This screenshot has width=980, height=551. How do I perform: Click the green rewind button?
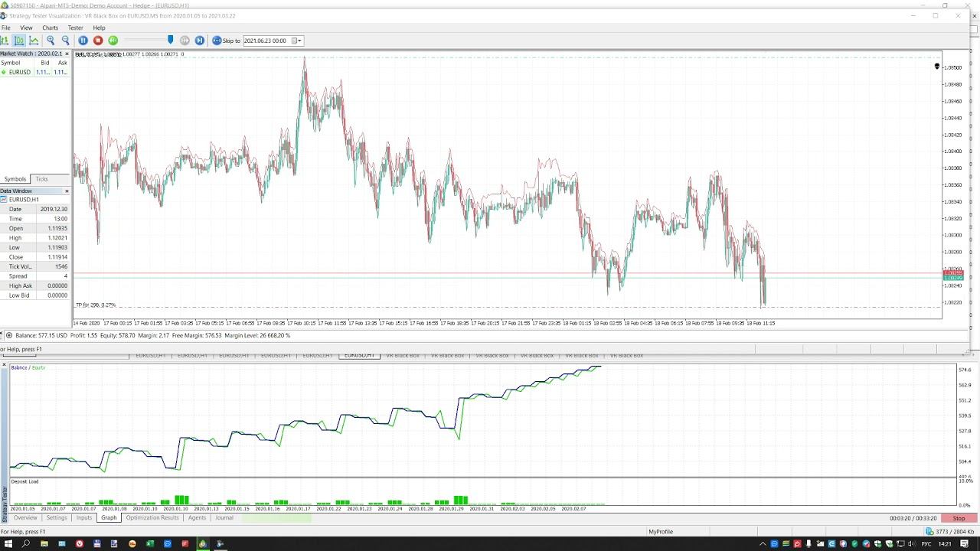[113, 40]
